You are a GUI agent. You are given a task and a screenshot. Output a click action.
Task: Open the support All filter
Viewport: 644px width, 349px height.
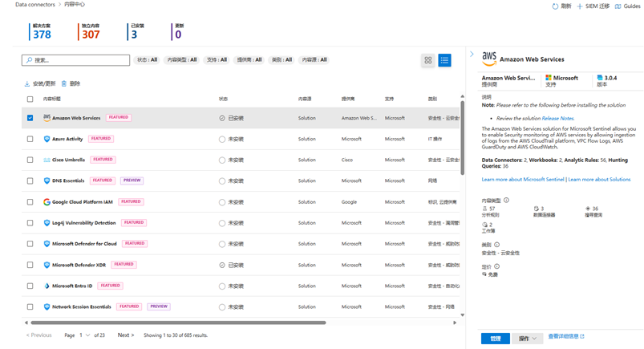coord(217,60)
